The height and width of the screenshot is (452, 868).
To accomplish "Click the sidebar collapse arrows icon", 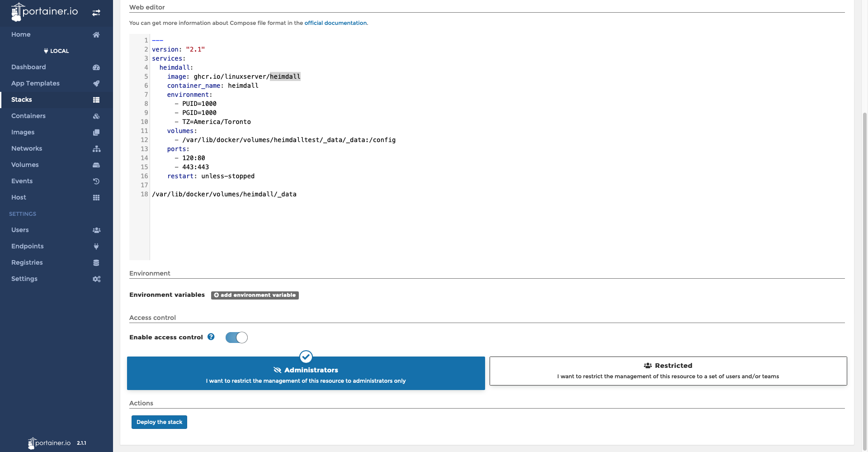I will tap(96, 13).
